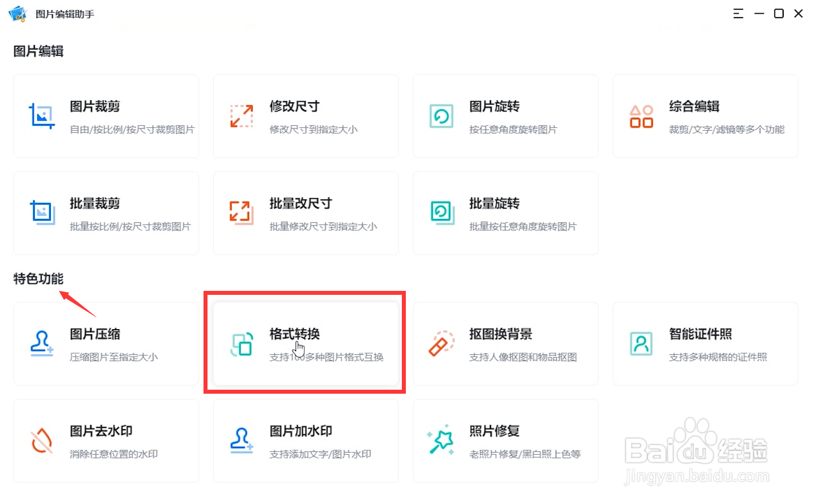Image resolution: width=814 pixels, height=504 pixels.
Task: Click the 批量裁剪 batch crop icon
Action: pyautogui.click(x=42, y=213)
